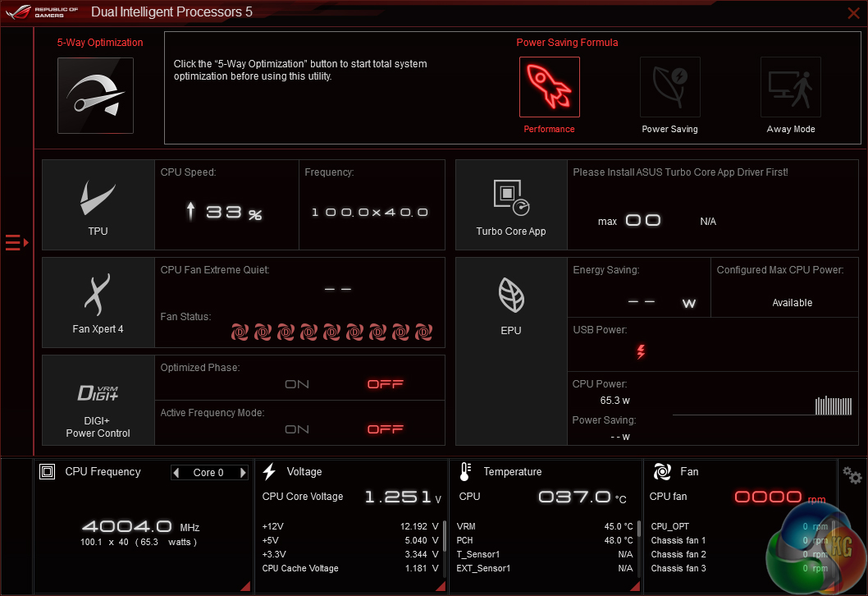Click the Temperature list scrollbar
The image size is (868, 596).
639,529
